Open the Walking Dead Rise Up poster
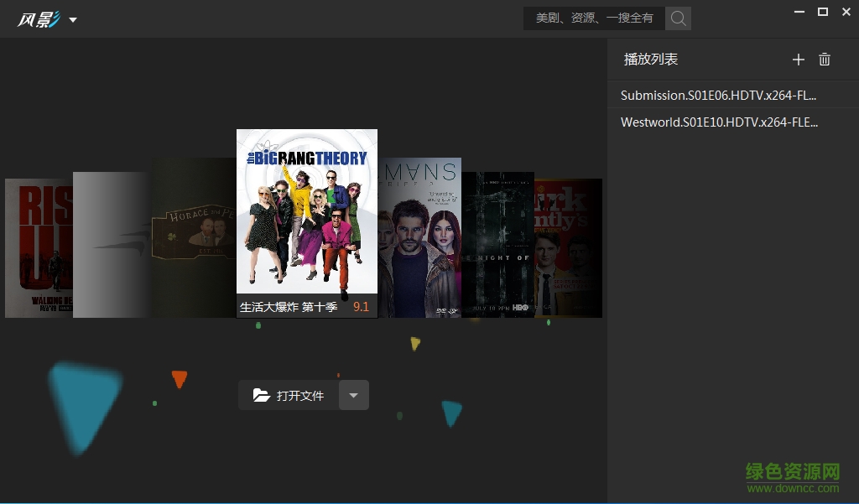 (39, 247)
